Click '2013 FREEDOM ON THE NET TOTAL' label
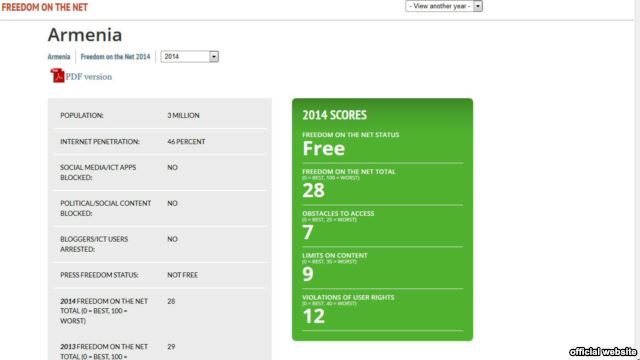This screenshot has height=360, width=640. [x=104, y=351]
